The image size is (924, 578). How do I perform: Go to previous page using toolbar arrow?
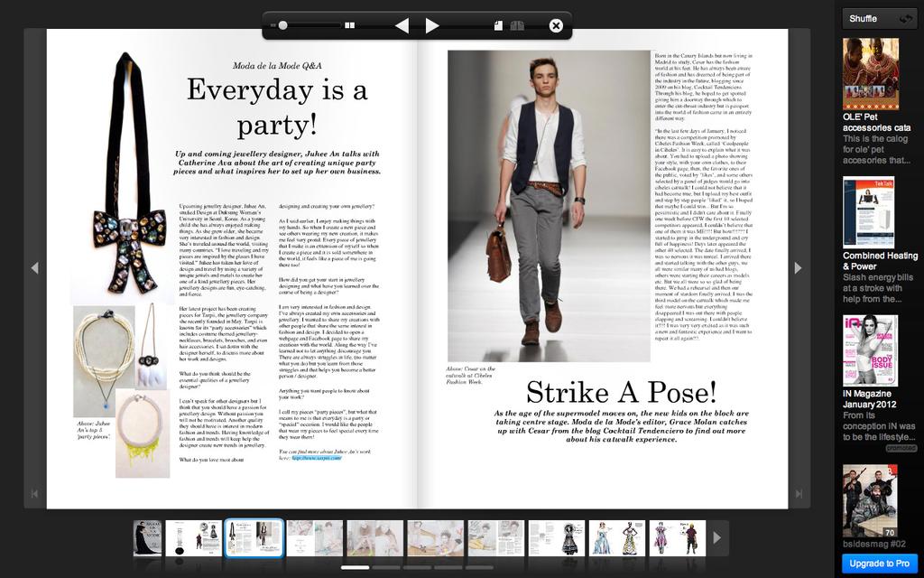coord(402,25)
